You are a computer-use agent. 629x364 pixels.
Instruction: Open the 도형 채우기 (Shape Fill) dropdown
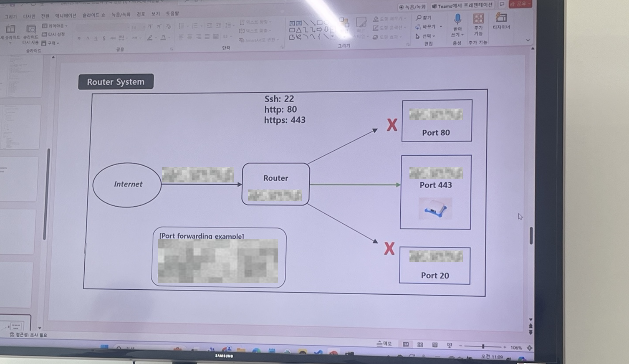click(389, 19)
